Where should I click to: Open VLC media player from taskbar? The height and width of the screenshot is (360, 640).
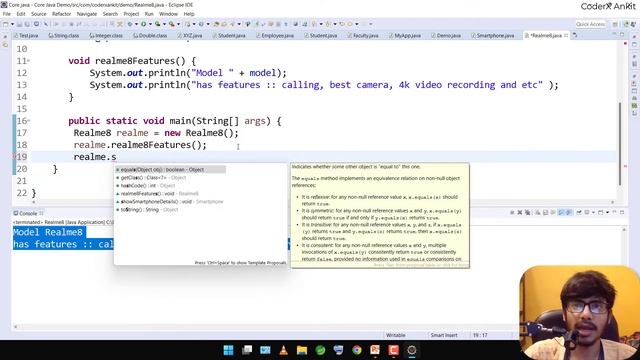click(283, 350)
